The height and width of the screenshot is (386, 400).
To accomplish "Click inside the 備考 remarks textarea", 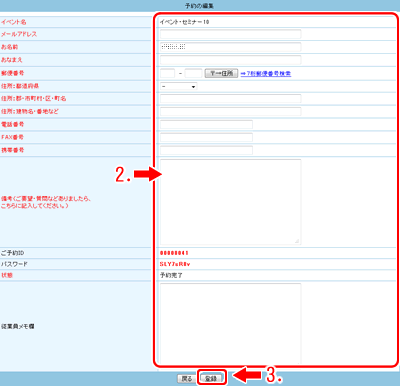I will point(230,202).
